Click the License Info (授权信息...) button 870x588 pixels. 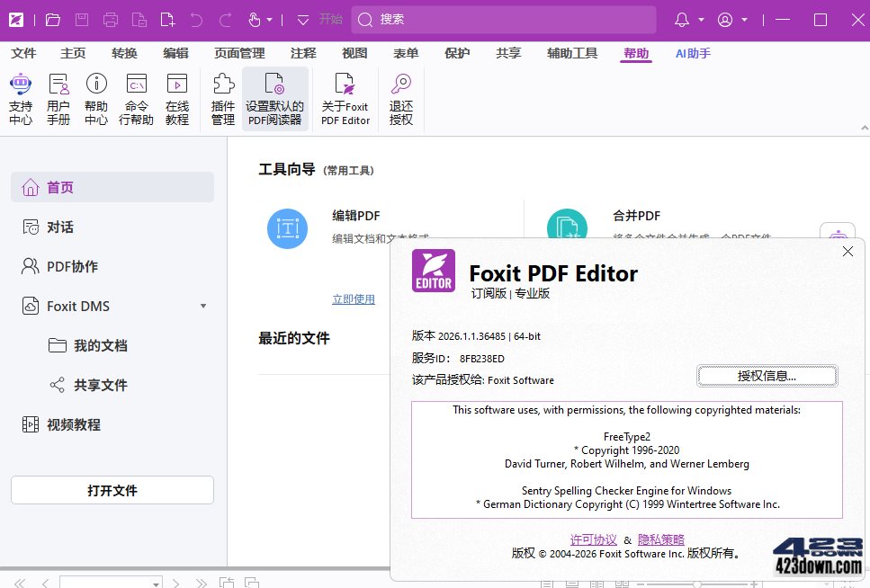tap(767, 376)
